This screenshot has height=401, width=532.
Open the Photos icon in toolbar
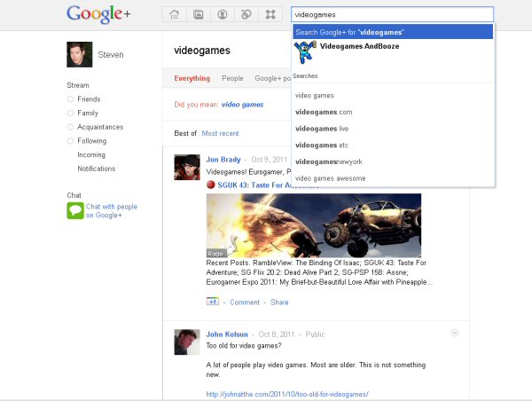pos(198,14)
